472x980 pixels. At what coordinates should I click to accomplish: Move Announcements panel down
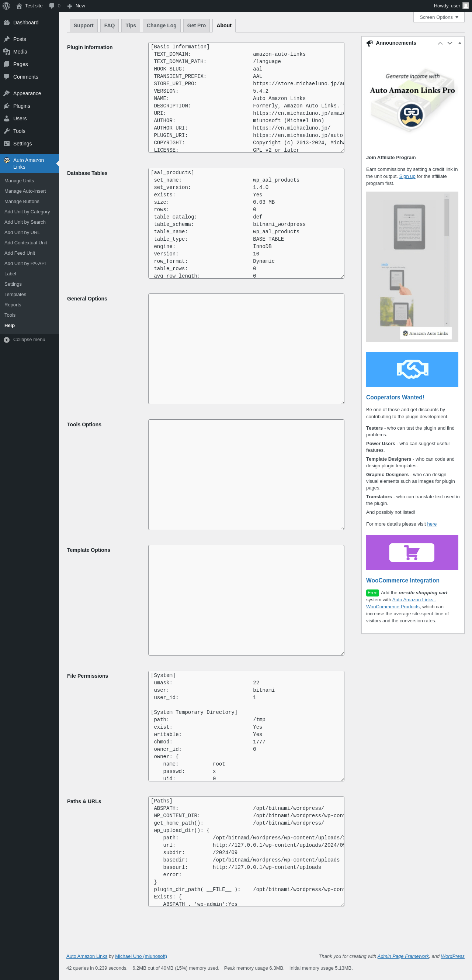450,43
